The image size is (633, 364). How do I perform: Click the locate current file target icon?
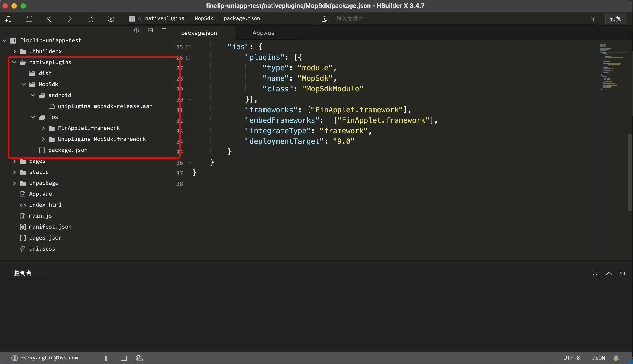(137, 30)
